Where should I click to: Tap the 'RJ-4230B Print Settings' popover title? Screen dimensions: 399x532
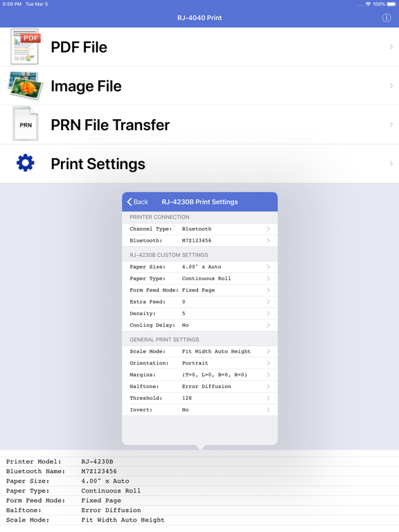click(199, 202)
